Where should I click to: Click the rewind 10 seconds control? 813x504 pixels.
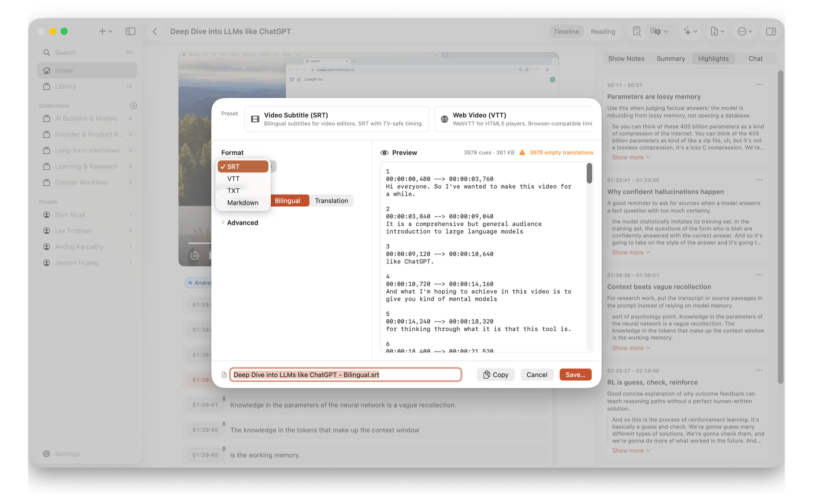[194, 255]
